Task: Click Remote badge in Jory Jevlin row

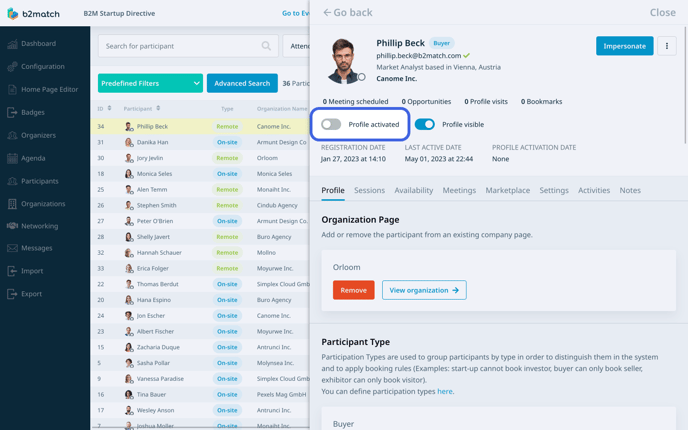Action: [227, 158]
